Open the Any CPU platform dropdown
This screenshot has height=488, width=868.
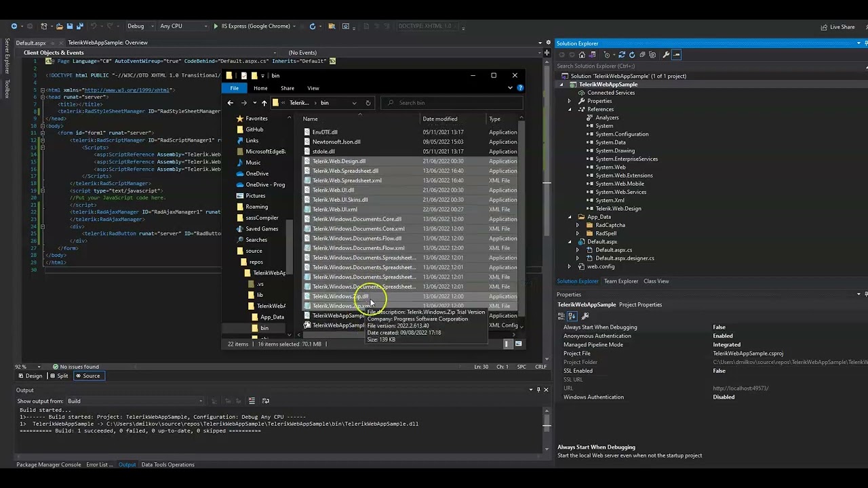(x=183, y=26)
